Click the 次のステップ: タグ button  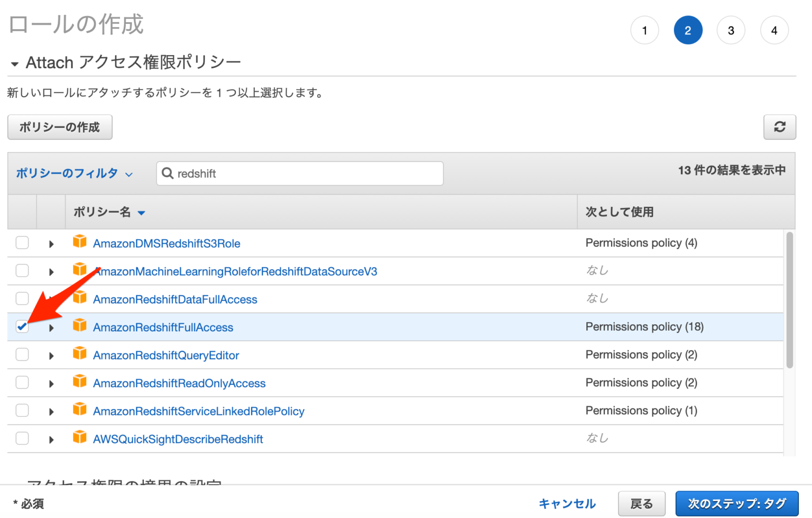(737, 503)
